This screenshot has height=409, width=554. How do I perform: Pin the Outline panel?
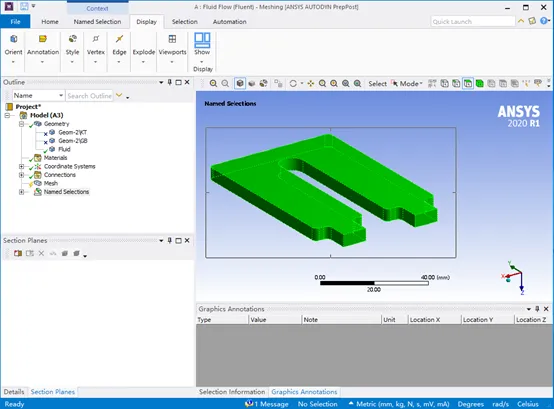tap(170, 82)
